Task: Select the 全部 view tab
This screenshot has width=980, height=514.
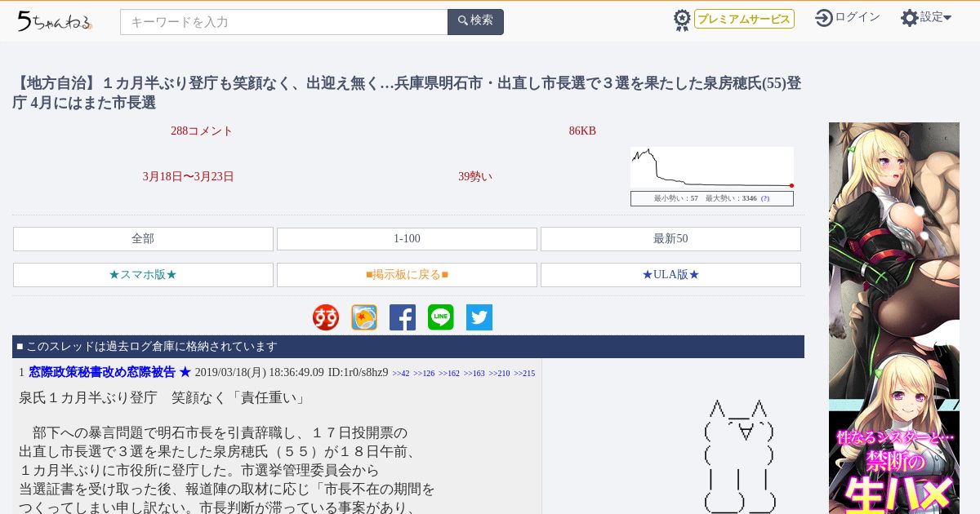Action: coord(143,239)
